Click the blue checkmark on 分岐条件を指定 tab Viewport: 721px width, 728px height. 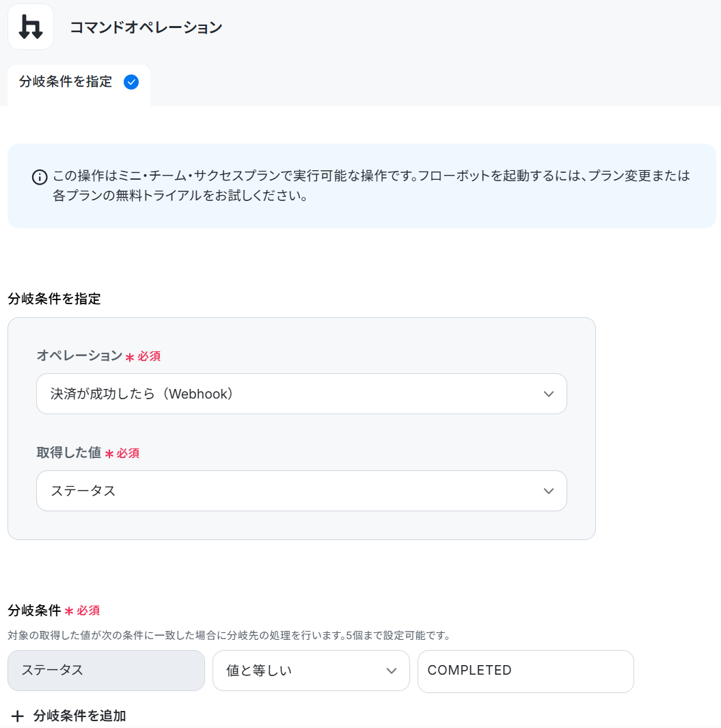(x=131, y=82)
